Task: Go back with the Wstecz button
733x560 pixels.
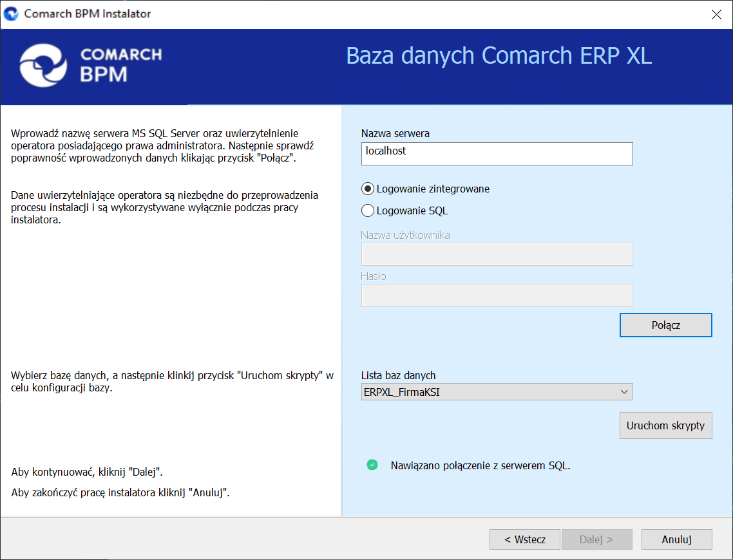Action: pos(524,539)
